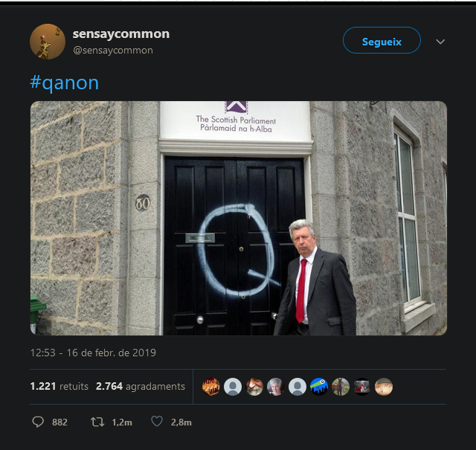View the 1.221 retuits list
The height and width of the screenshot is (450, 476).
(59, 386)
